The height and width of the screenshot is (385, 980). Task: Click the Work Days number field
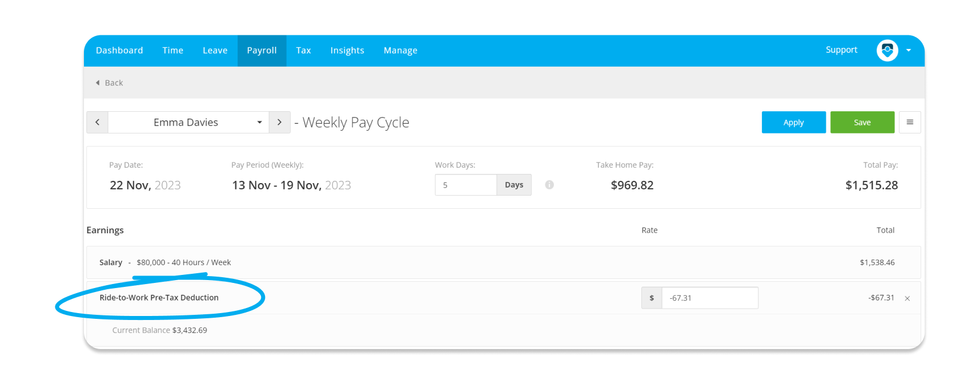[465, 185]
